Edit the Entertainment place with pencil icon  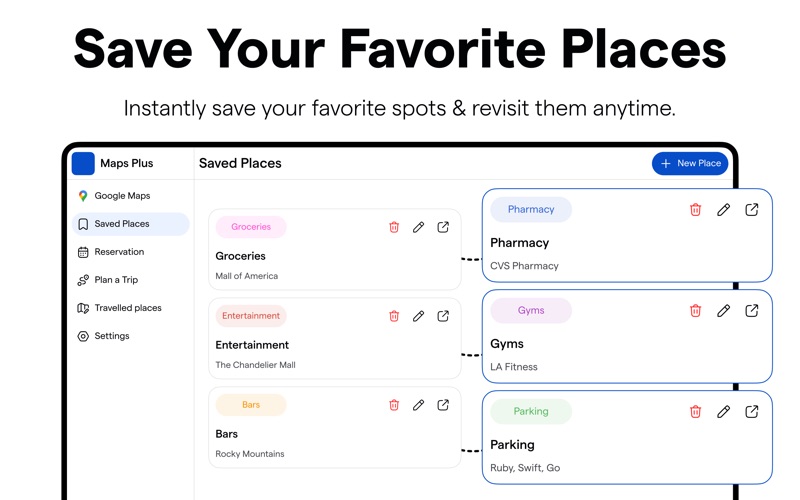(418, 316)
